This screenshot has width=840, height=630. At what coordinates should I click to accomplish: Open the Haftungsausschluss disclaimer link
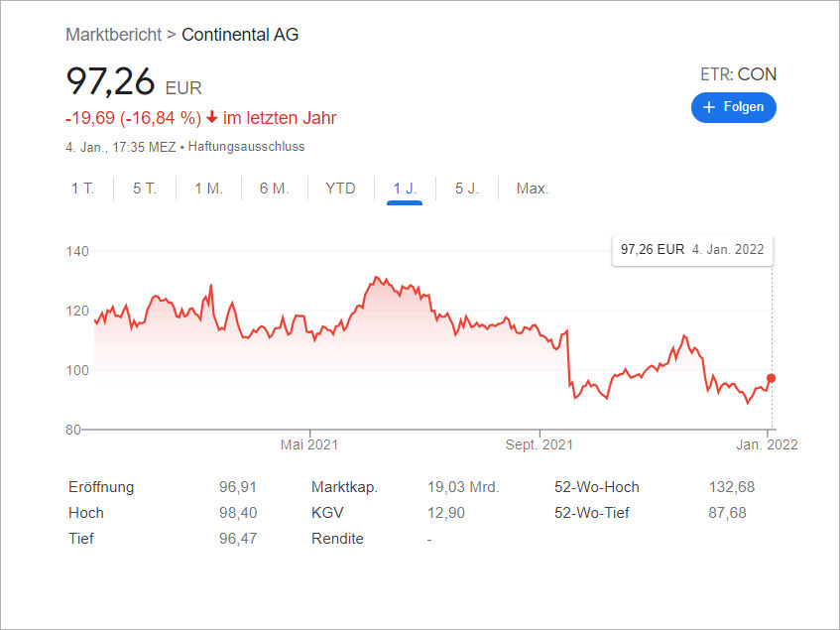pyautogui.click(x=246, y=147)
